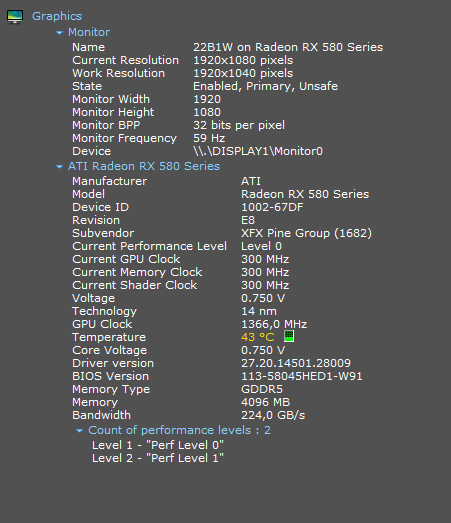Select the BIOS Version row label
Viewport: 451px width, 523px height.
(110, 376)
